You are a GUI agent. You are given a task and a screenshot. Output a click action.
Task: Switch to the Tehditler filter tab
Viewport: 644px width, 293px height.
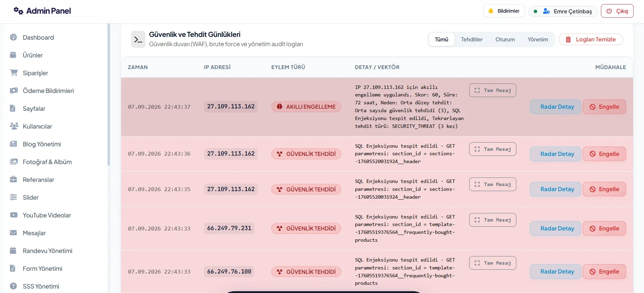coord(472,39)
